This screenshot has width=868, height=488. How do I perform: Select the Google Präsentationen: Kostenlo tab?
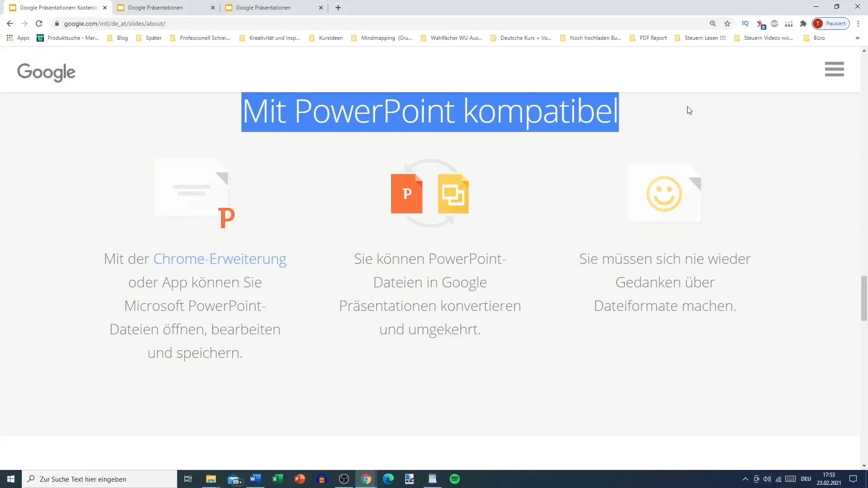click(58, 8)
